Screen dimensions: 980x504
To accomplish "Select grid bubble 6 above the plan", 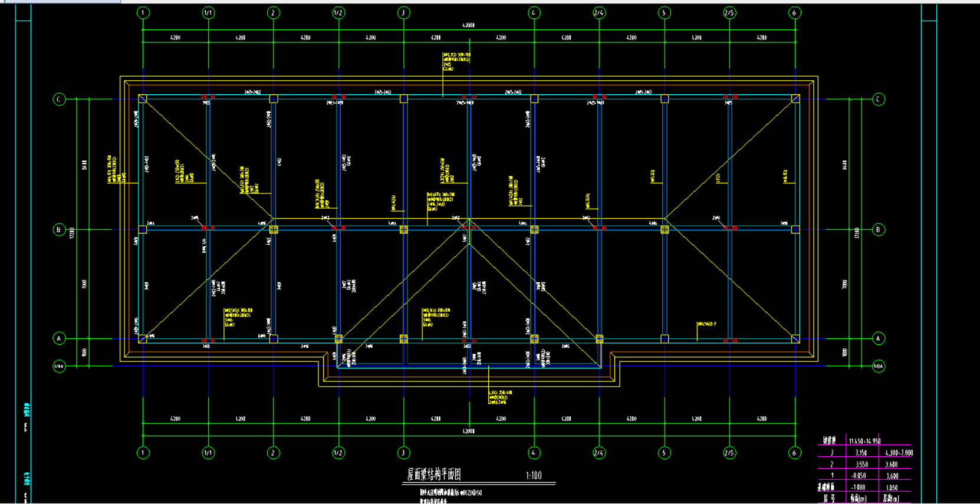I will (794, 12).
